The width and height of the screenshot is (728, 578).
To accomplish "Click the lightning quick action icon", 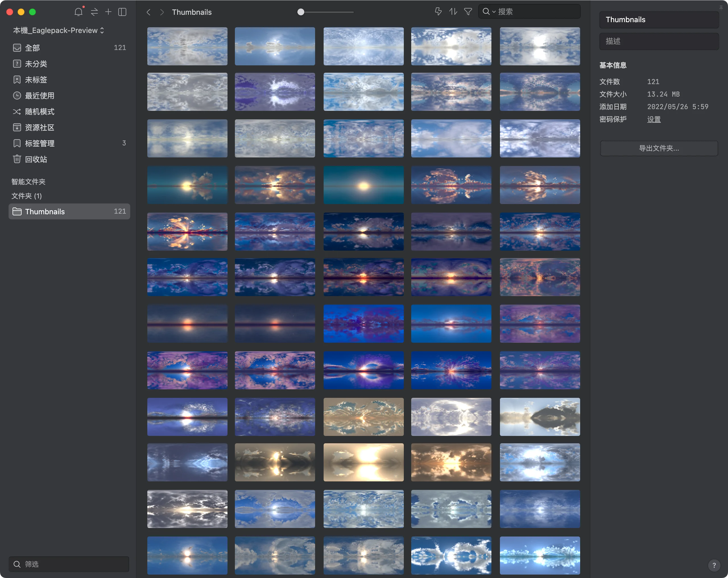I will click(438, 11).
